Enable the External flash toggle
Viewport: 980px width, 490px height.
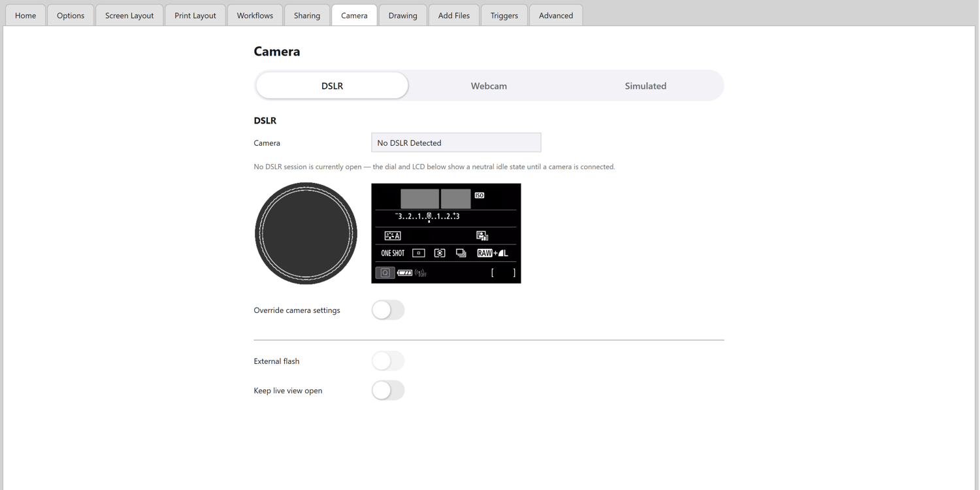click(x=388, y=361)
